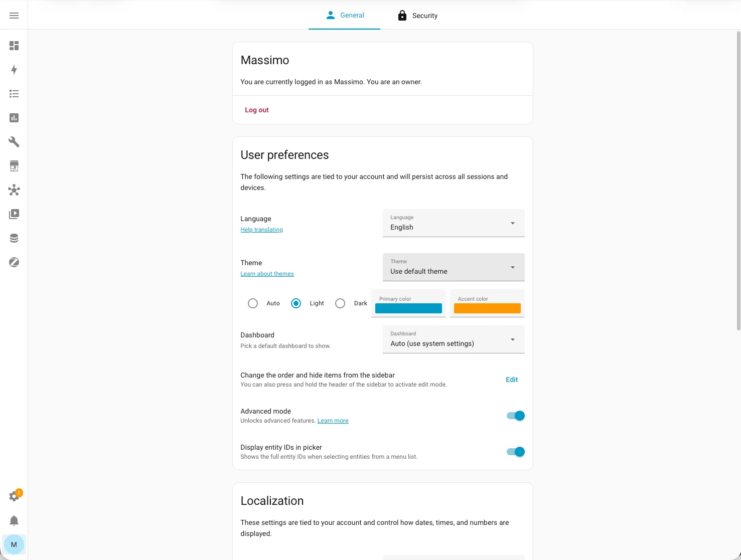Open the Overview dashboard from sidebar
The image size is (741, 560).
click(x=14, y=46)
